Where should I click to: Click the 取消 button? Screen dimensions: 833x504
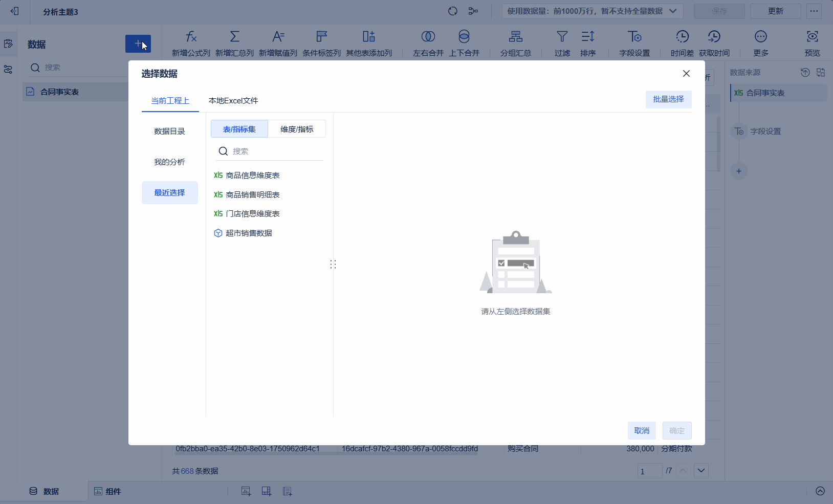(x=642, y=431)
